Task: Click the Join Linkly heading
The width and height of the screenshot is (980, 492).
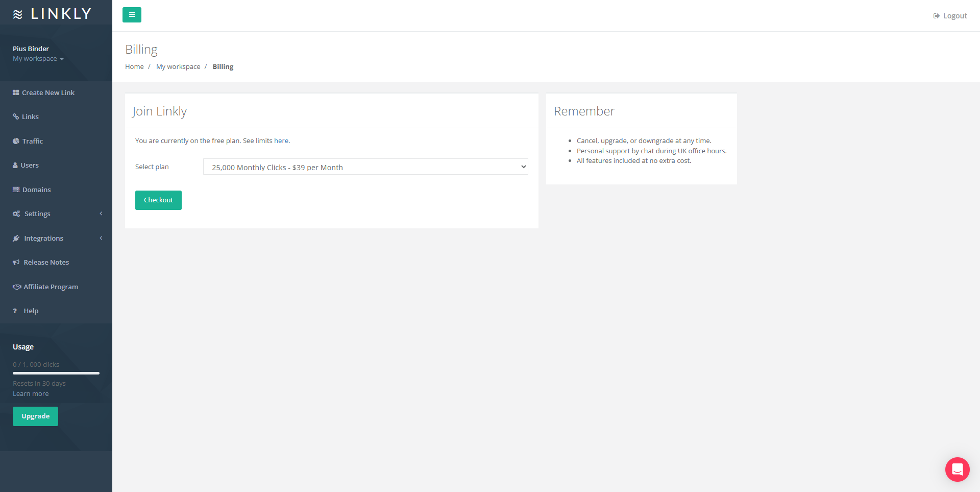Action: [160, 111]
